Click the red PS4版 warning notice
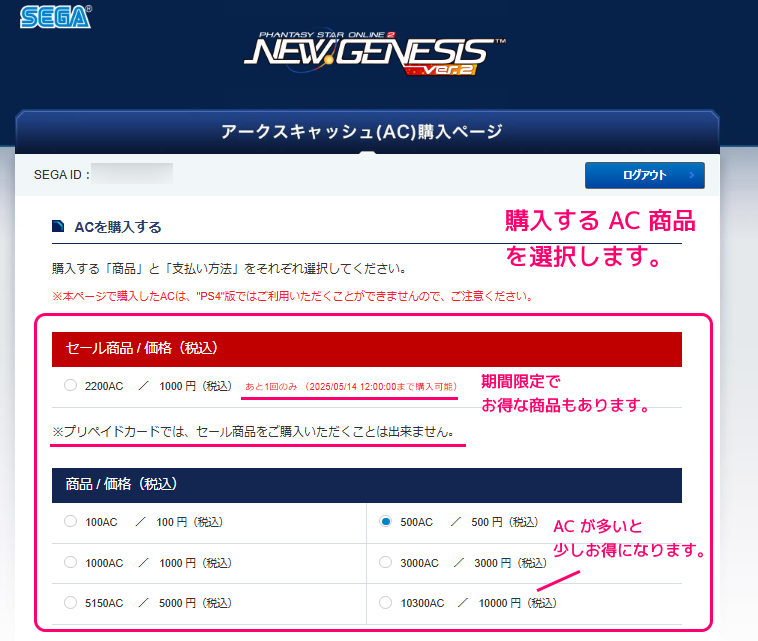The image size is (758, 641). (292, 296)
